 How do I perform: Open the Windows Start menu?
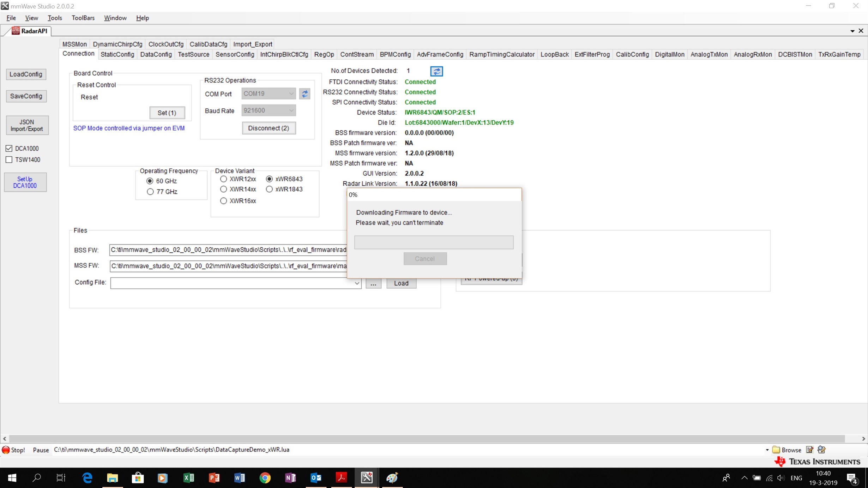point(12,478)
